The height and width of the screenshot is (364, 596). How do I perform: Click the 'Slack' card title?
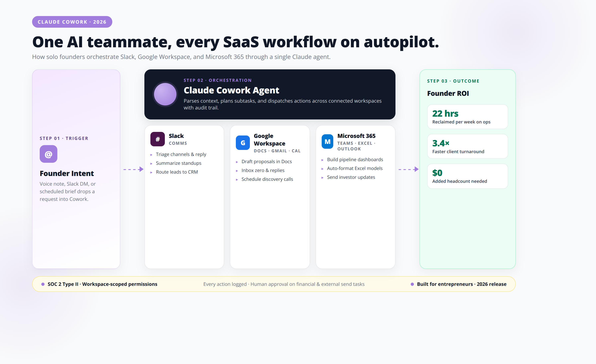tap(176, 136)
